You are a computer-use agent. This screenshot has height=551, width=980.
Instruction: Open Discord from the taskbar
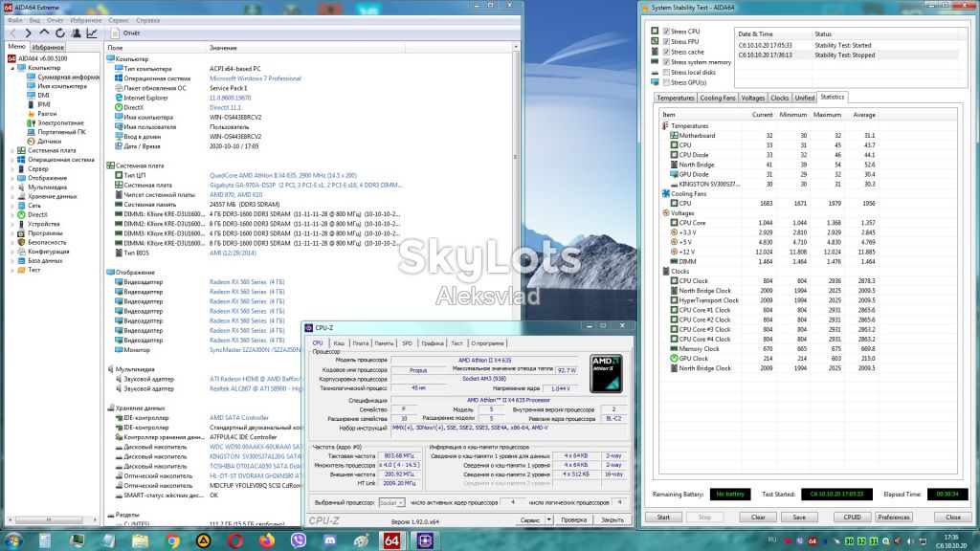pos(330,540)
